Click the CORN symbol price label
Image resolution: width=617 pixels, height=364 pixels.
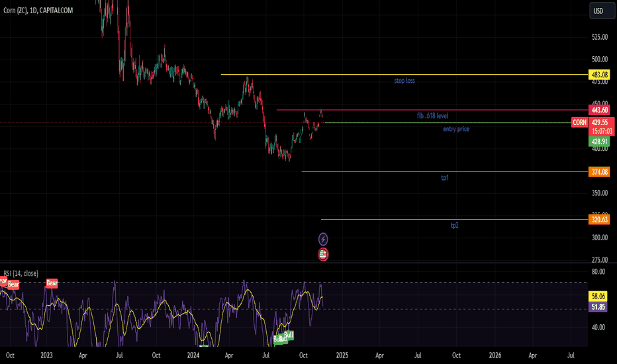(579, 122)
